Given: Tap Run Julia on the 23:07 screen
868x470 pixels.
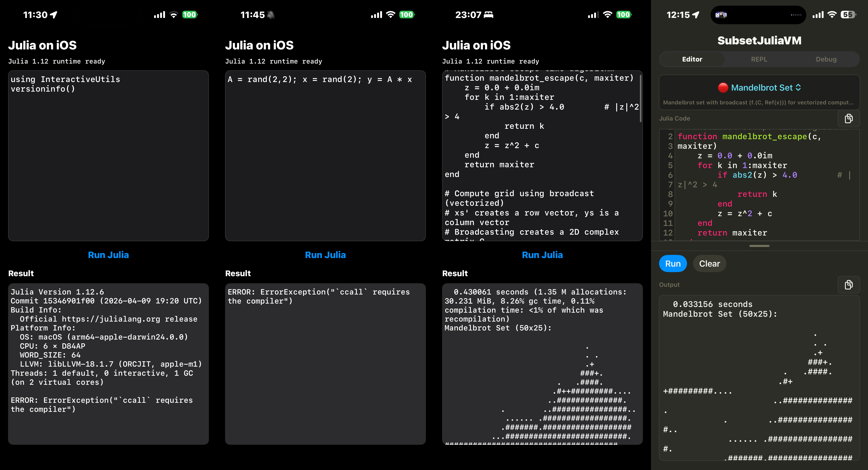Looking at the screenshot, I should (x=542, y=255).
